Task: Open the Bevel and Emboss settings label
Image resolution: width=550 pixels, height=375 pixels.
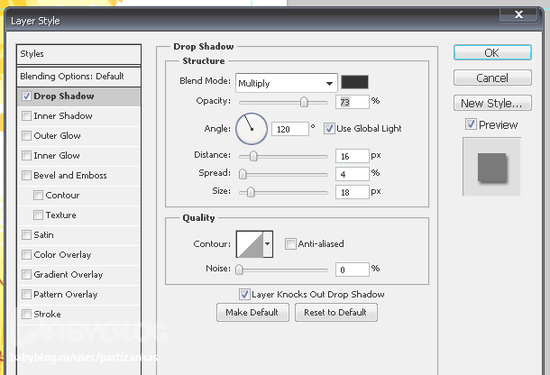Action: pyautogui.click(x=70, y=175)
